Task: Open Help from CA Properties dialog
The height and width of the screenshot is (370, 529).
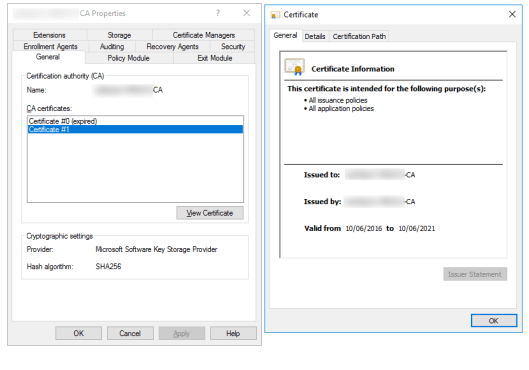Action: point(233,333)
